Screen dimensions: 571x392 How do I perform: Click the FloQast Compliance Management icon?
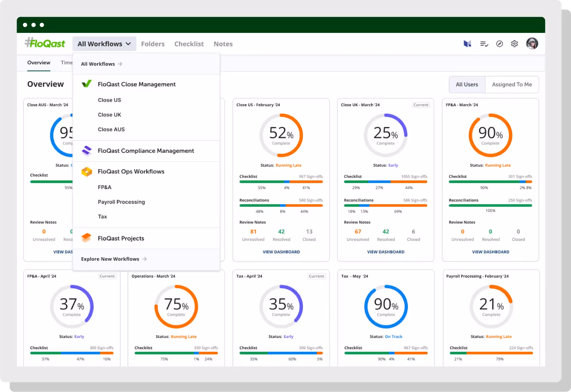pyautogui.click(x=86, y=151)
